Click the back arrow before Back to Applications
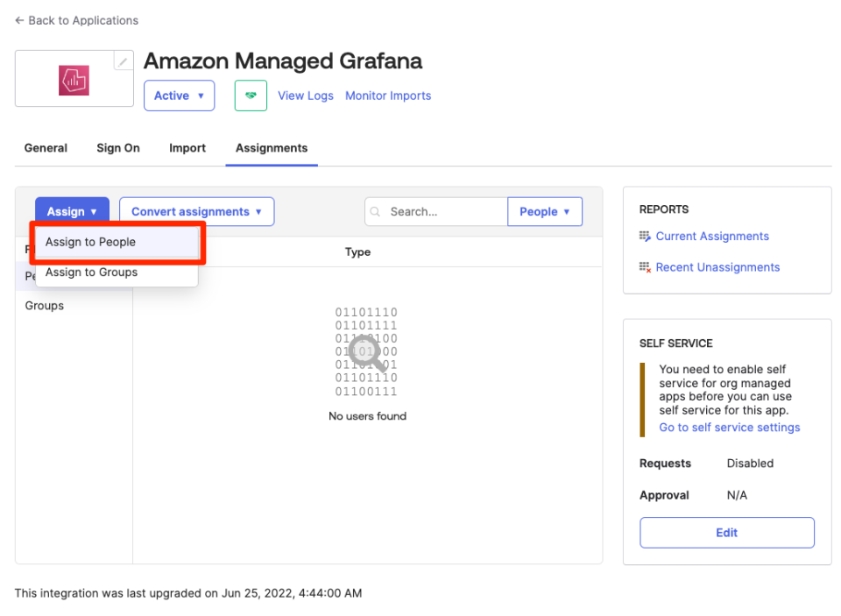 click(x=18, y=20)
